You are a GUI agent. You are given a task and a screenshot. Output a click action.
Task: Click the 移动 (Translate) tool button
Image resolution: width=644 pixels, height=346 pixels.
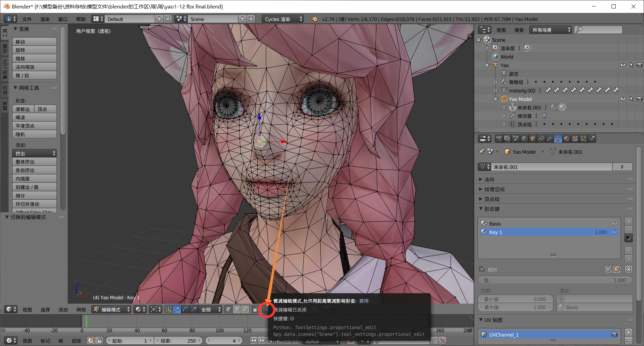[x=34, y=42]
